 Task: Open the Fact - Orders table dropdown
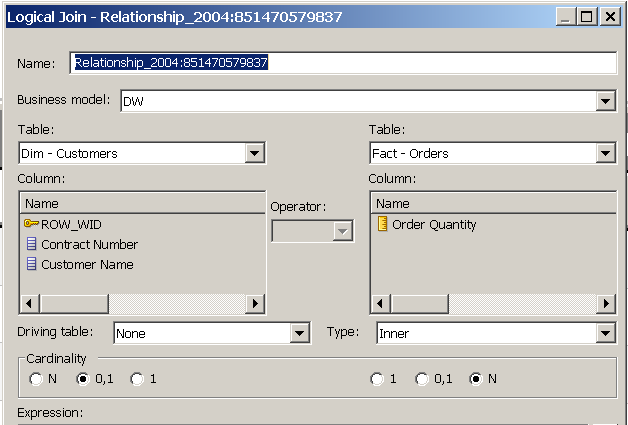pos(606,153)
